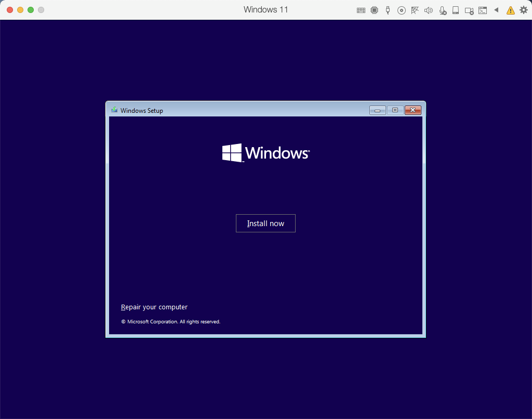The width and height of the screenshot is (532, 419).
Task: Collapse toolbar icons with left triangle arrow
Action: pos(496,10)
